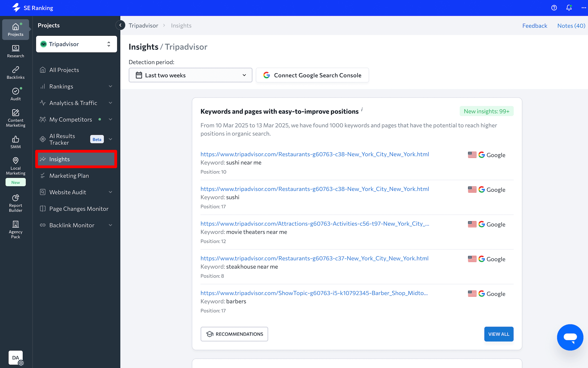Viewport: 588px width, 368px height.
Task: Click Tripadvisor in the breadcrumb
Action: tap(144, 25)
